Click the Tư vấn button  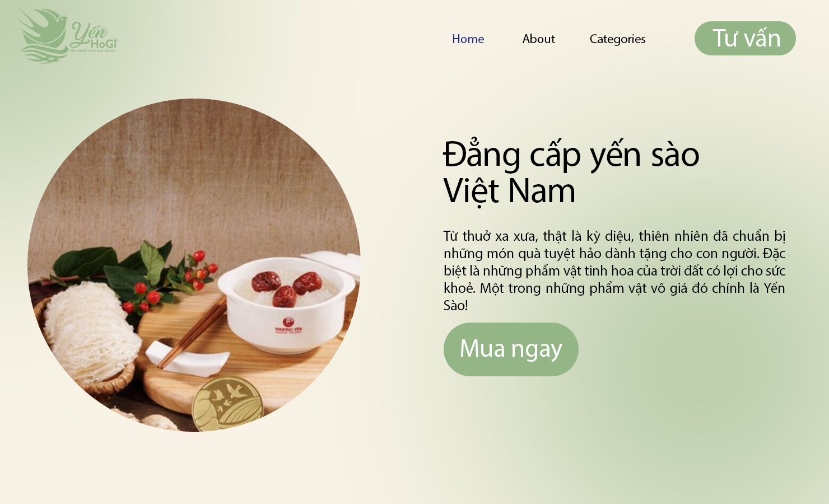[x=745, y=38]
